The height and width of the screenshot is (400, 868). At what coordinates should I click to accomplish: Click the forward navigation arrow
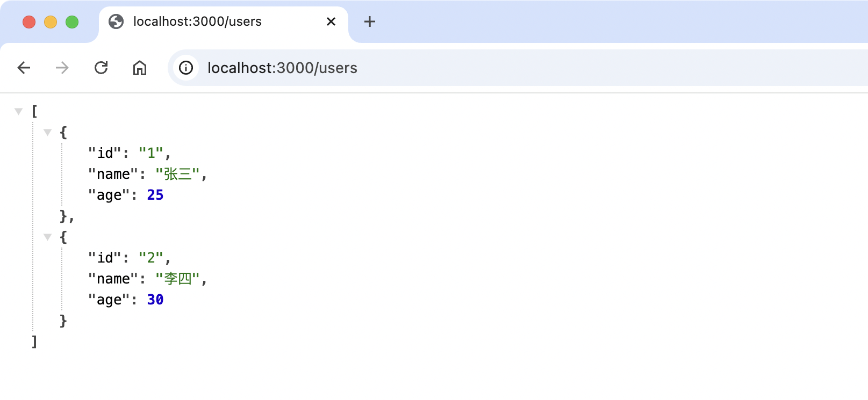62,68
